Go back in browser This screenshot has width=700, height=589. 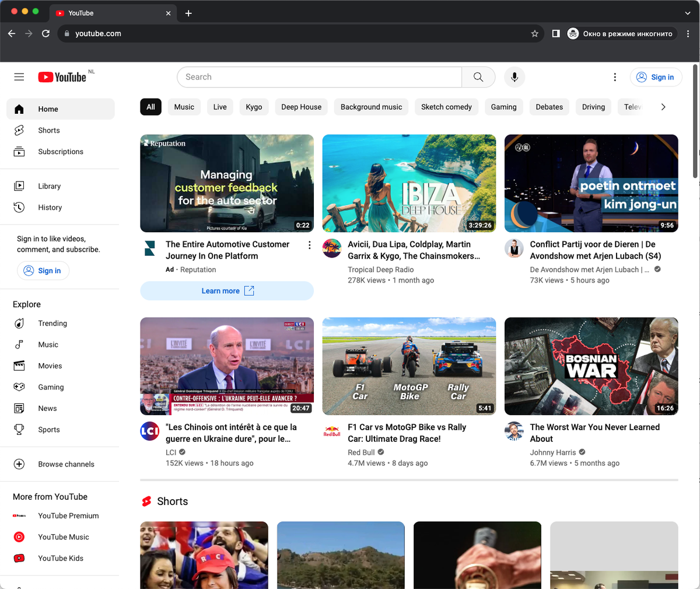pyautogui.click(x=12, y=33)
